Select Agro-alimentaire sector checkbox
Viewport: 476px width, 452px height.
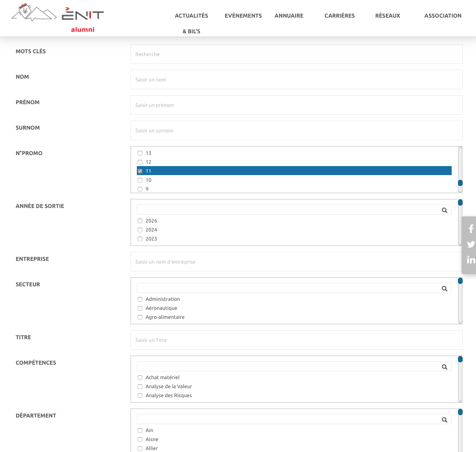140,317
